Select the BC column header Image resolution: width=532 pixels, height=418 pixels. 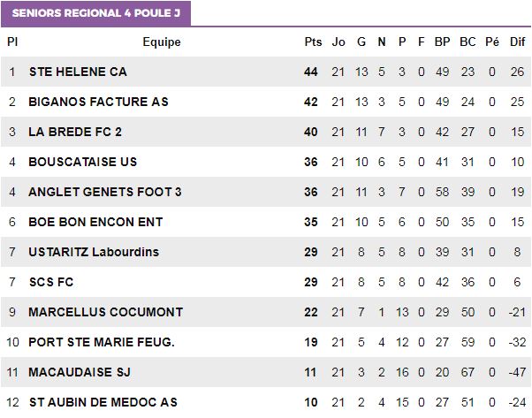pos(467,42)
